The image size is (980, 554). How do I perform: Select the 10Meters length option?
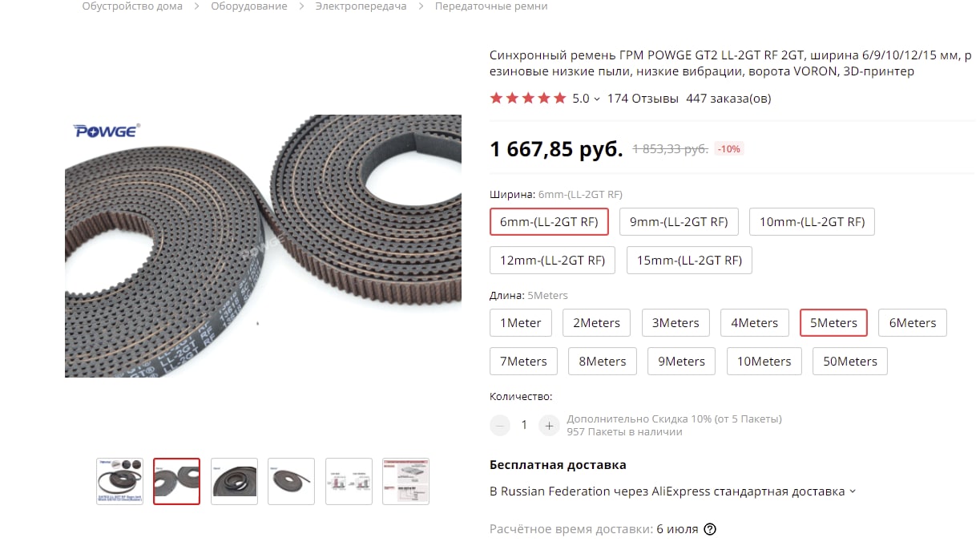[x=764, y=361]
